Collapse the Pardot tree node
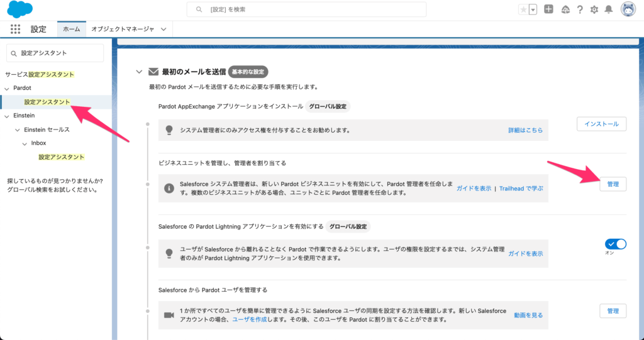 7,88
